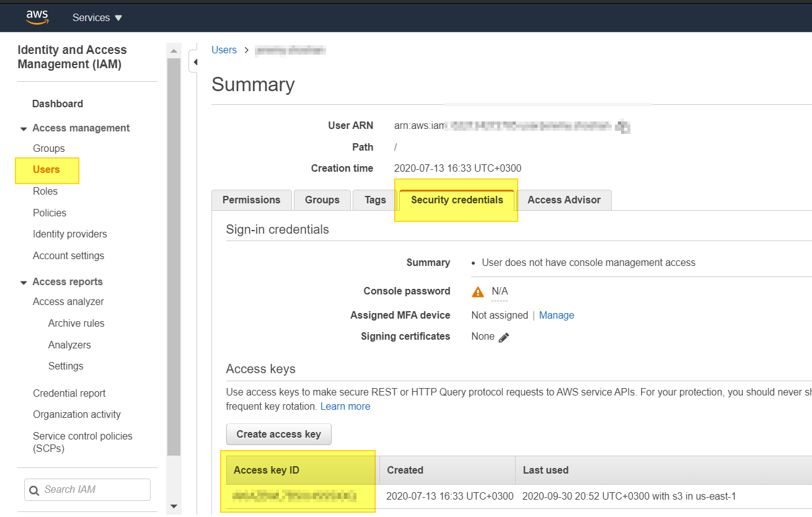812x517 pixels.
Task: Click Manage link for MFA device
Action: (556, 315)
